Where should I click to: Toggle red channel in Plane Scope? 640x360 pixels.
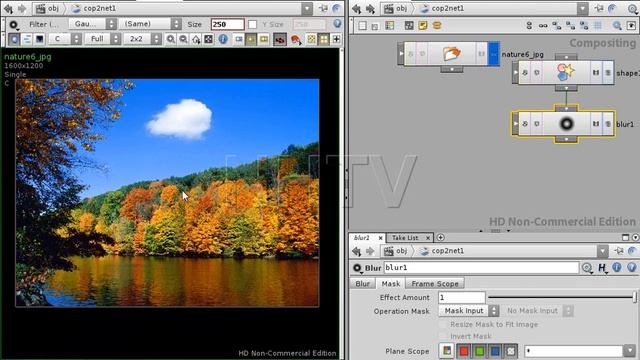(464, 351)
